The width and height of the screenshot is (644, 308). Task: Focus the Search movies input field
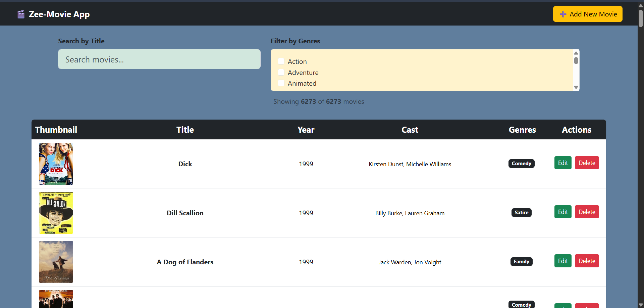click(x=159, y=59)
